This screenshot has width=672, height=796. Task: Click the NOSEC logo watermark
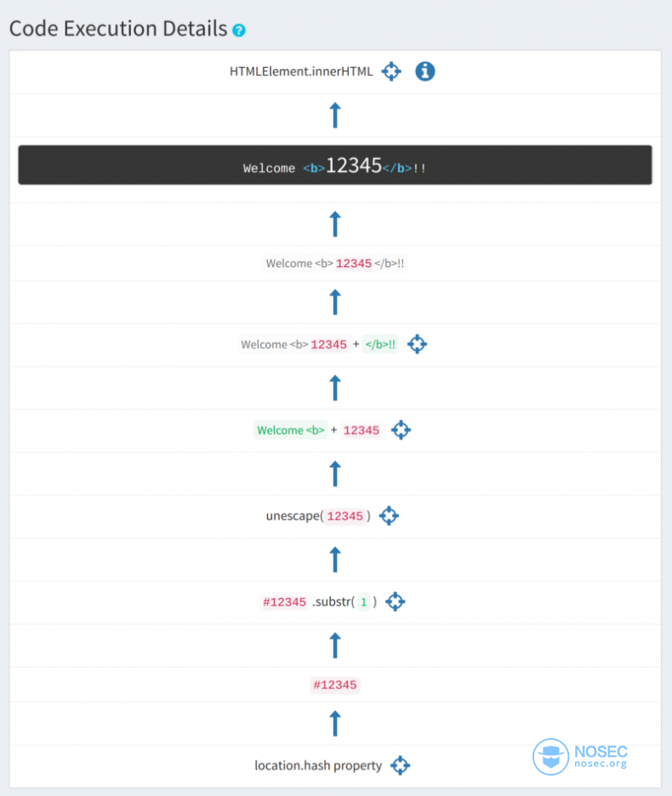click(x=550, y=756)
